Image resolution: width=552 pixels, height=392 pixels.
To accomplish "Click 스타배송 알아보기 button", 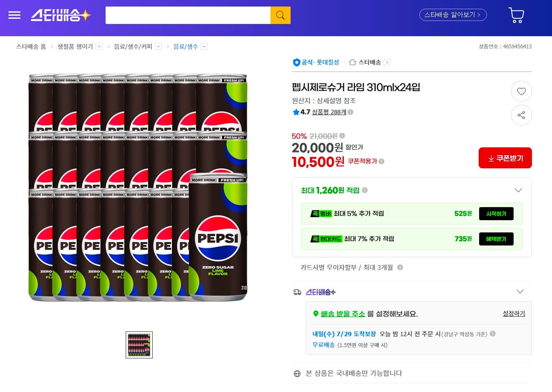I will point(453,15).
